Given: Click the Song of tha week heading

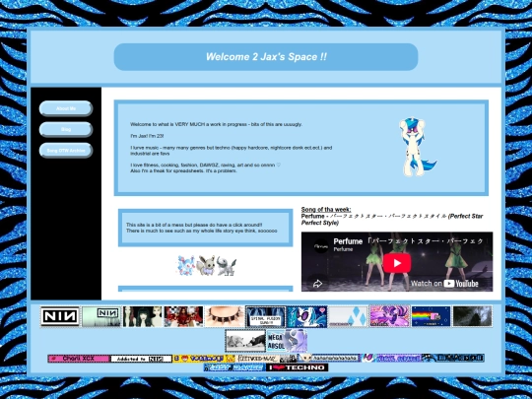Looking at the screenshot, I should [326, 209].
